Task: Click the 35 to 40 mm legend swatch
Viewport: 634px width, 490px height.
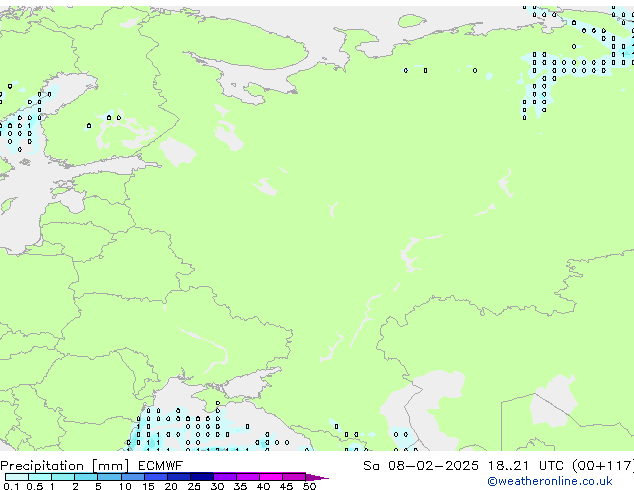Action: click(248, 477)
